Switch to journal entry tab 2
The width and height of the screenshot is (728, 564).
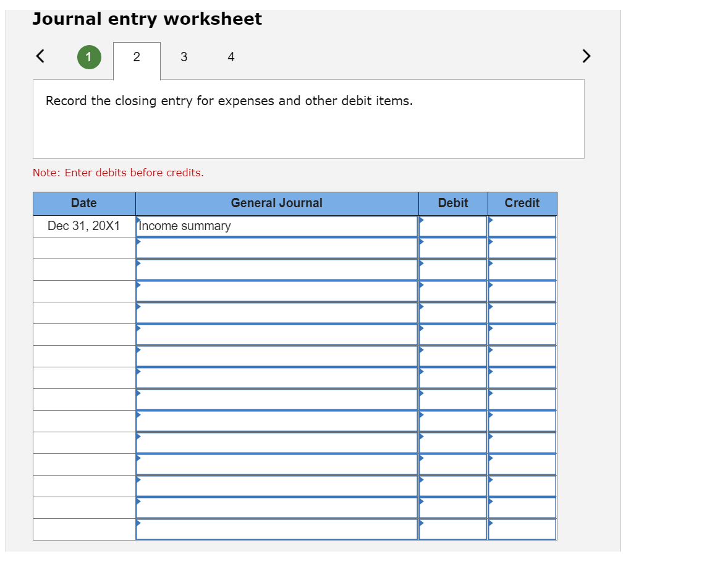tap(137, 56)
